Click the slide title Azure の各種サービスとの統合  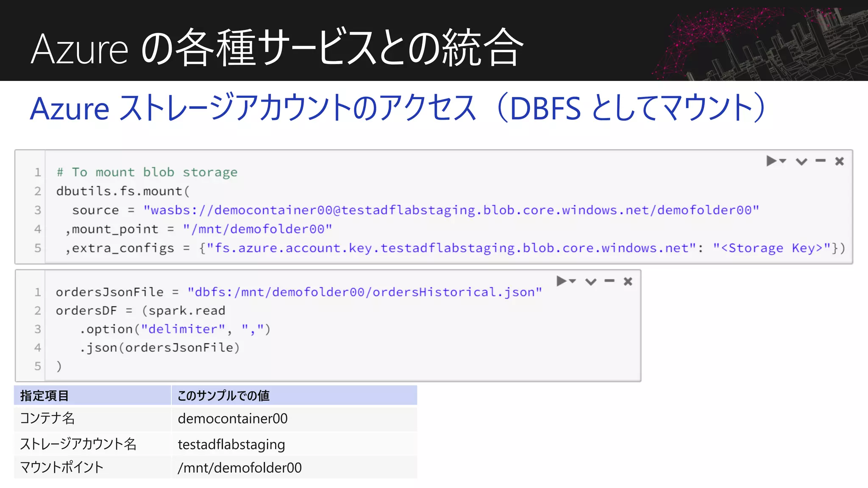[278, 47]
